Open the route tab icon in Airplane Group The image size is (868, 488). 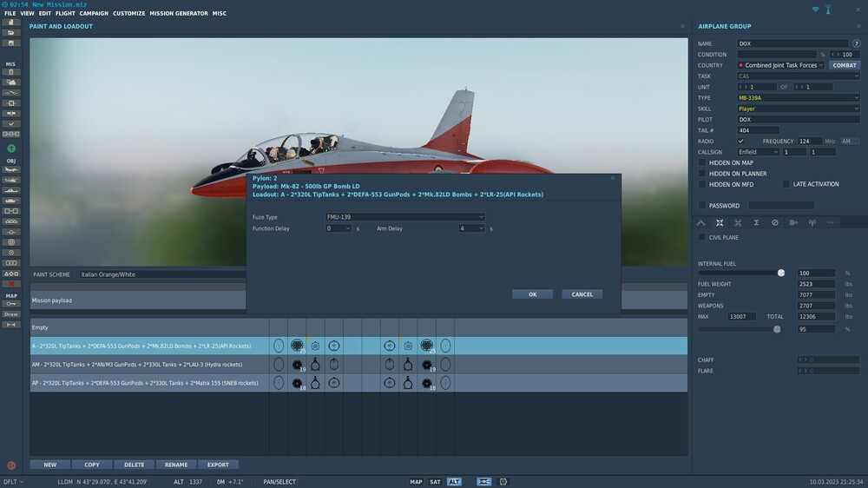(x=700, y=222)
